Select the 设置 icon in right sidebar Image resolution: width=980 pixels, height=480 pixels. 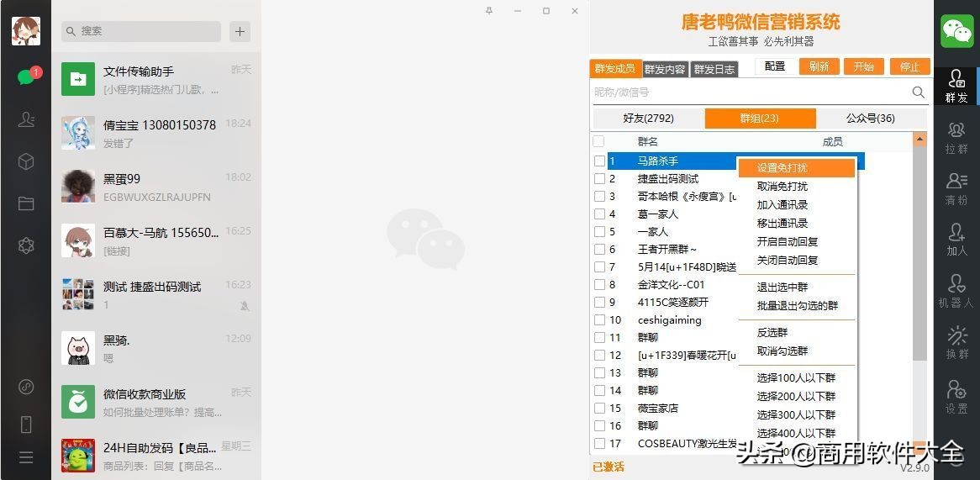coord(956,397)
